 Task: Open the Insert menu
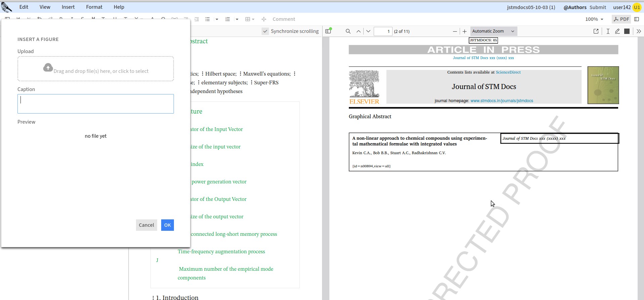pos(68,7)
